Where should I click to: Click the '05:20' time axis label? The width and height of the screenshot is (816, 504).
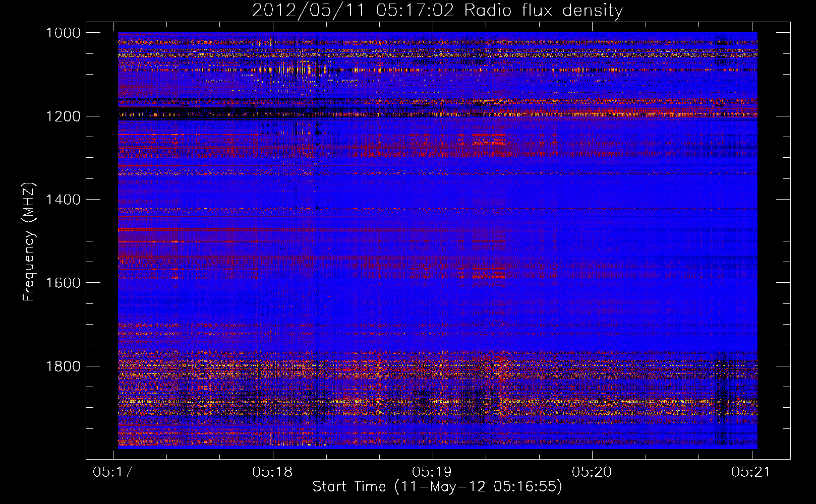(592, 472)
